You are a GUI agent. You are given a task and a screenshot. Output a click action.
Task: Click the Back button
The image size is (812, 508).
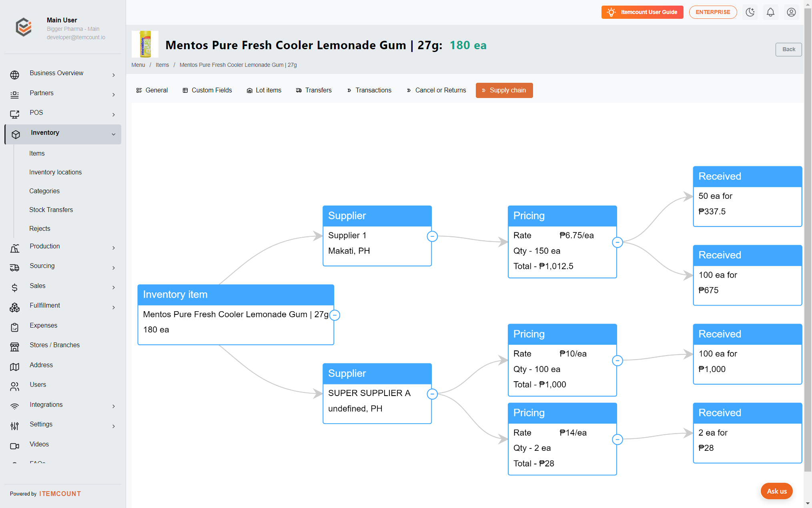tap(788, 50)
